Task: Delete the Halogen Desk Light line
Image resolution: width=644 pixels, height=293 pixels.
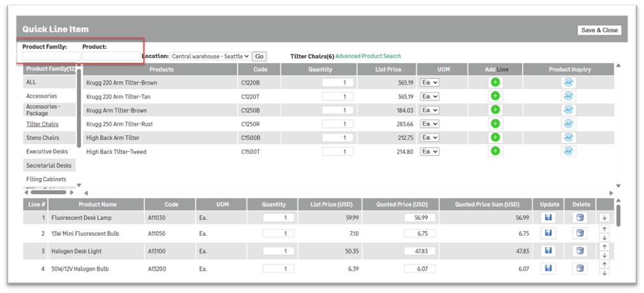Action: 580,250
